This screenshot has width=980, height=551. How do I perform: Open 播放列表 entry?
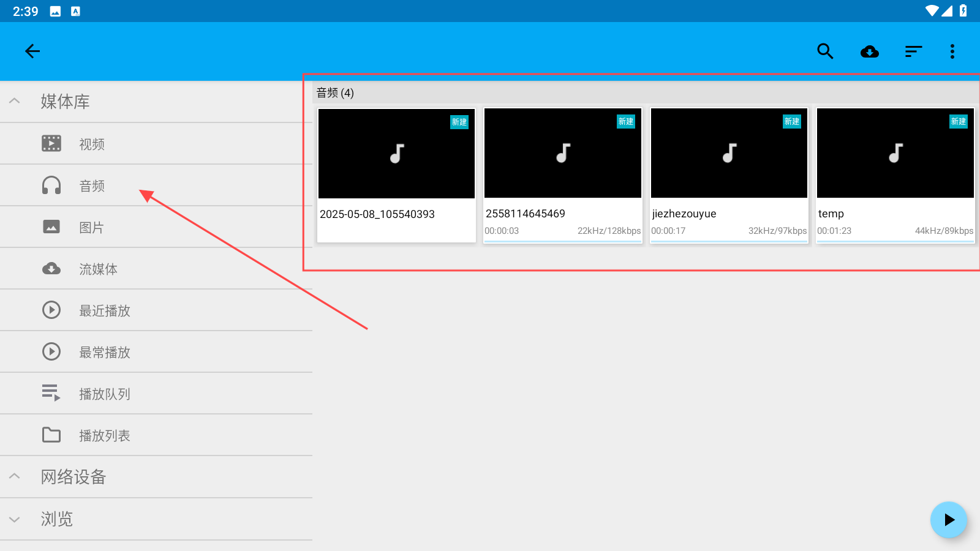(x=156, y=435)
